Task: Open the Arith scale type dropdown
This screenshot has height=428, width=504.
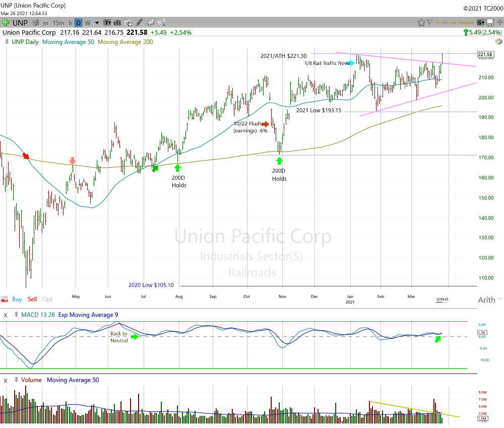Action: 489,300
